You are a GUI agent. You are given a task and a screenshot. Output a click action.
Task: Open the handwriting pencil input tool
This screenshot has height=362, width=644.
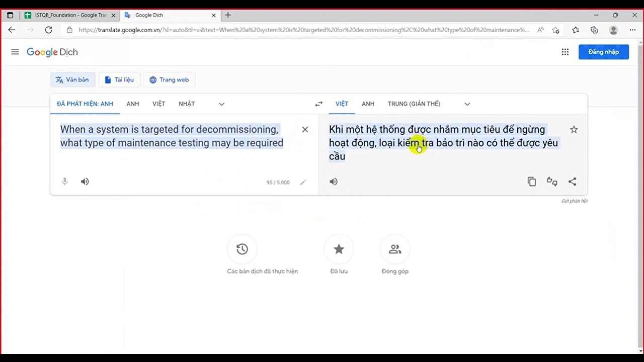pyautogui.click(x=303, y=183)
